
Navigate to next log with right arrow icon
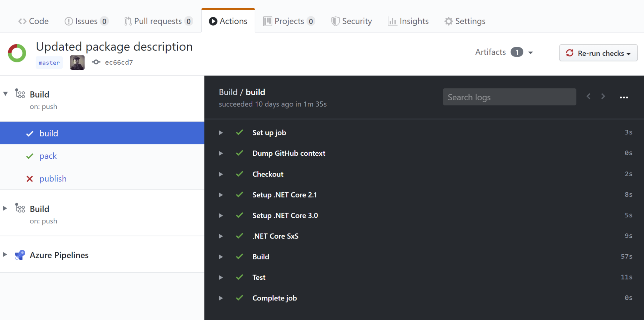603,96
